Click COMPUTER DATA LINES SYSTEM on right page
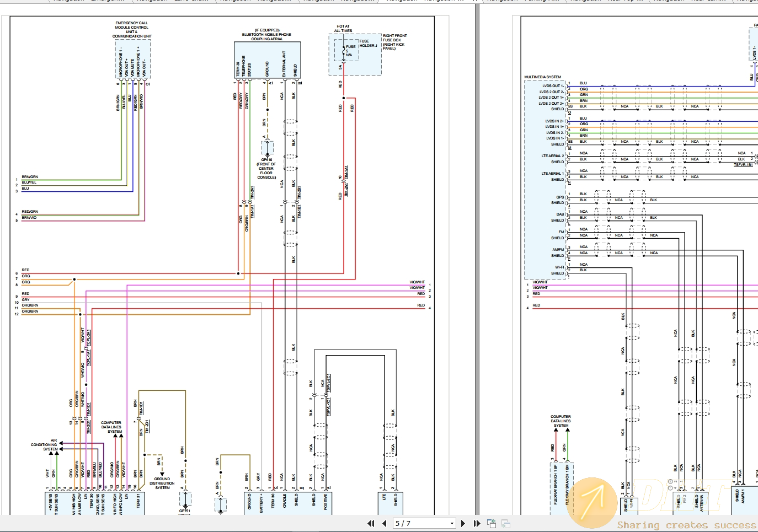Image resolution: width=758 pixels, height=532 pixels. coord(561,421)
